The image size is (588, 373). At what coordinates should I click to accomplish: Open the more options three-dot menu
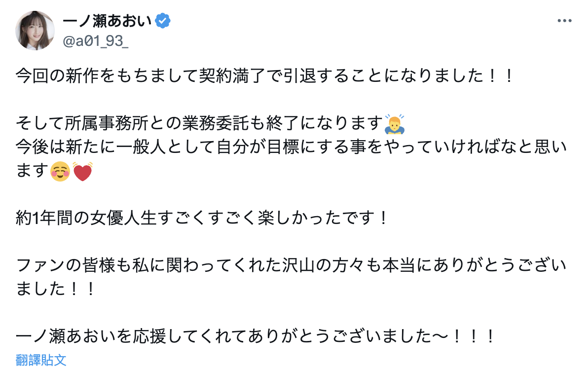564,21
